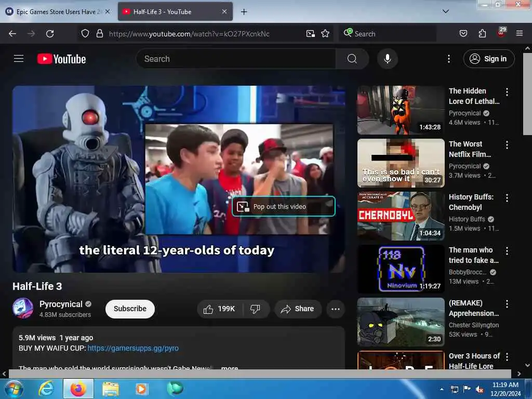Click the YouTube Search input field
Screen dimensions: 532x399
pyautogui.click(x=236, y=59)
